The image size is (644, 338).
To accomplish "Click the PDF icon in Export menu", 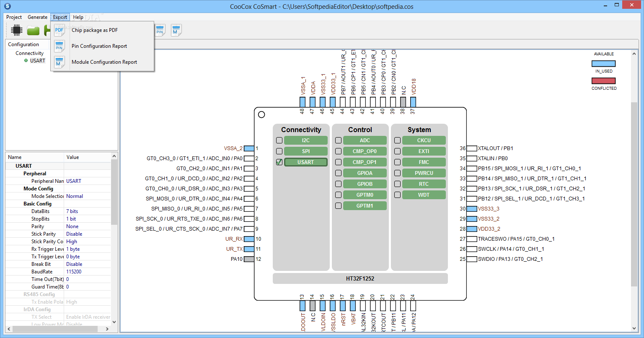I will [x=59, y=30].
